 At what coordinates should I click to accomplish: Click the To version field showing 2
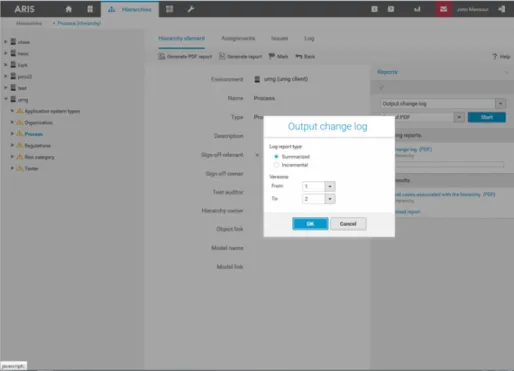(x=313, y=199)
